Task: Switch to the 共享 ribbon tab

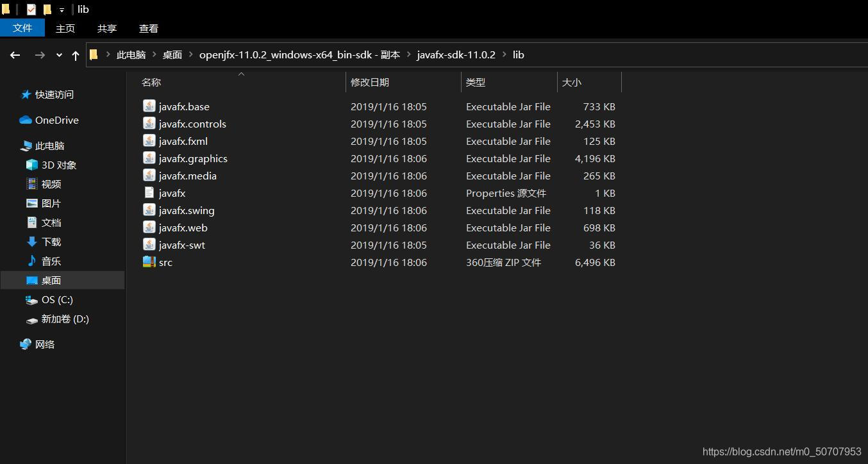Action: pyautogui.click(x=107, y=28)
